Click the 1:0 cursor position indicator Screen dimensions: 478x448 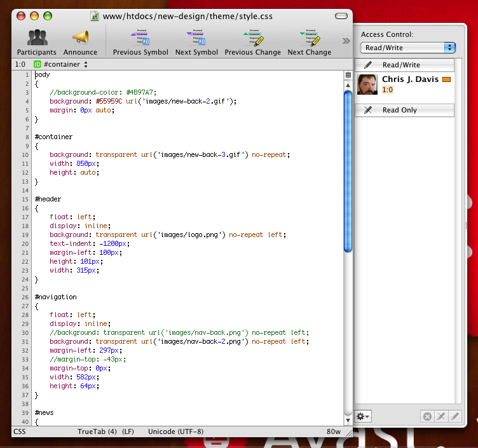point(20,64)
